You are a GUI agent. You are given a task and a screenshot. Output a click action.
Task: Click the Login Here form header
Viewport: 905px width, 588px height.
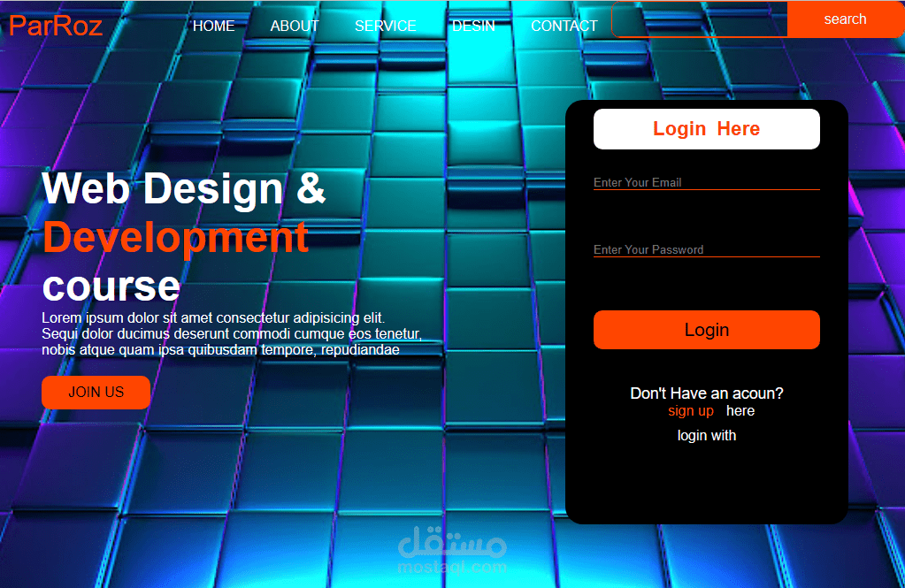(706, 128)
